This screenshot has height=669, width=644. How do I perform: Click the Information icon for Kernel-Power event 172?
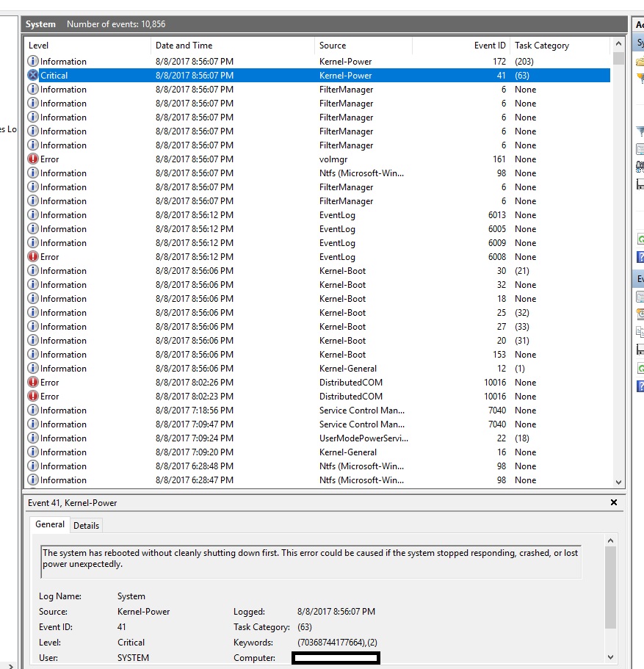tap(32, 62)
